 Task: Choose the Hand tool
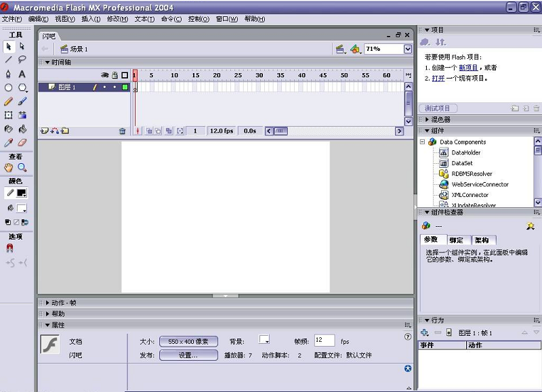coord(8,167)
